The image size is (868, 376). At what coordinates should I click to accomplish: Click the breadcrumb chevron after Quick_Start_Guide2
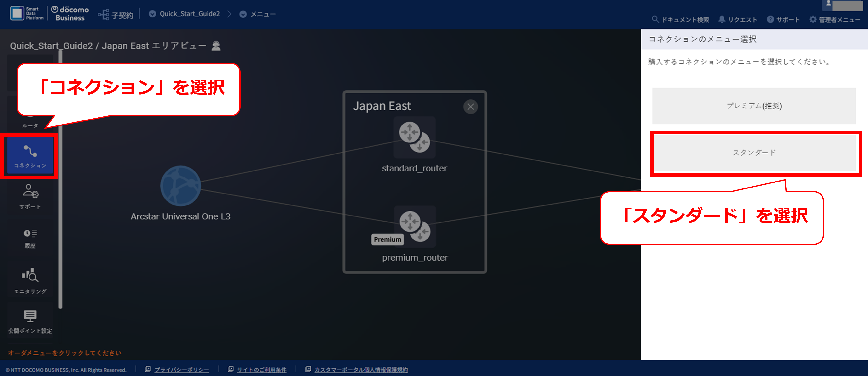(x=230, y=14)
